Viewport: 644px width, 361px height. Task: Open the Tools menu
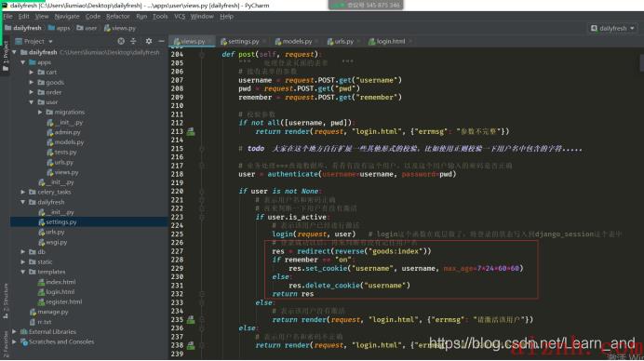(160, 17)
